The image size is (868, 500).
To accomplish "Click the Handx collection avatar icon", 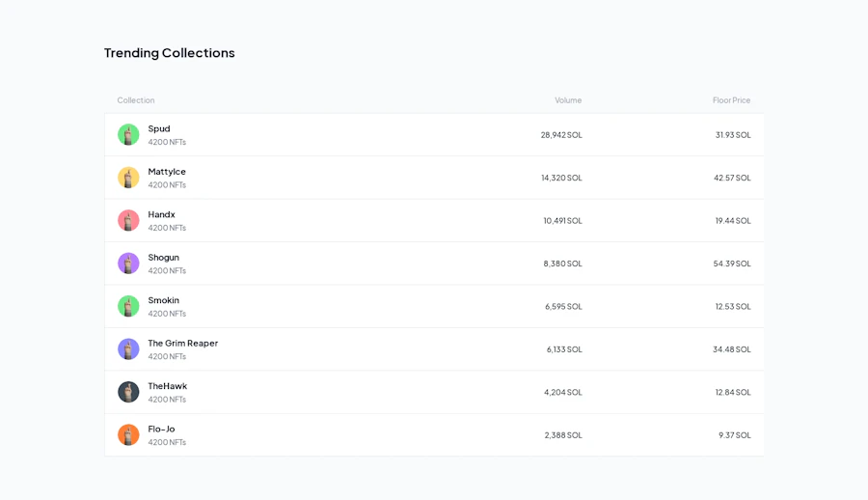I will 128,221.
